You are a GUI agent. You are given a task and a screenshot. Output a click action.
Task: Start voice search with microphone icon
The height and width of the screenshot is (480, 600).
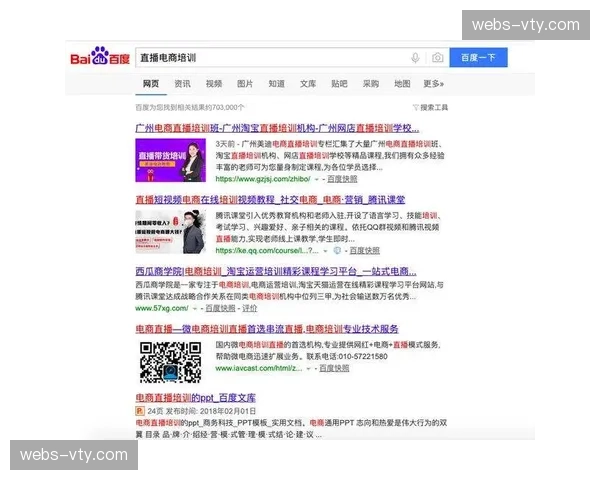point(415,58)
